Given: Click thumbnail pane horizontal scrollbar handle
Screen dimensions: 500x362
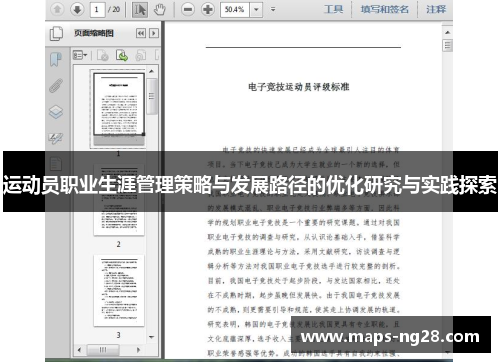Looking at the screenshot, I should point(103,350).
